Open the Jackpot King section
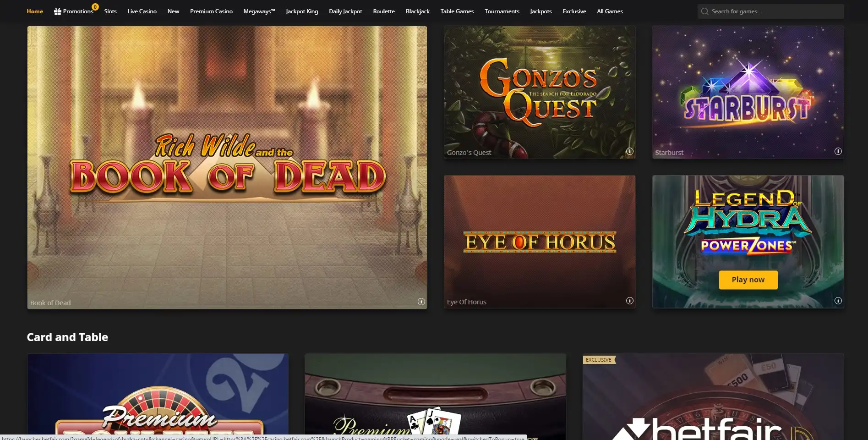The height and width of the screenshot is (440, 868). coord(302,11)
